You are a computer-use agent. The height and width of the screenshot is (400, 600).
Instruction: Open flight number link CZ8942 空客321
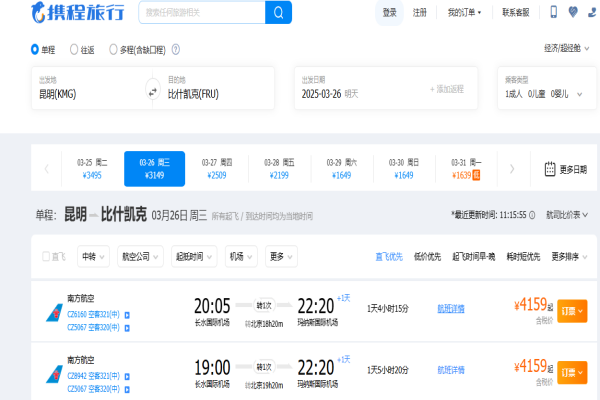[93, 376]
